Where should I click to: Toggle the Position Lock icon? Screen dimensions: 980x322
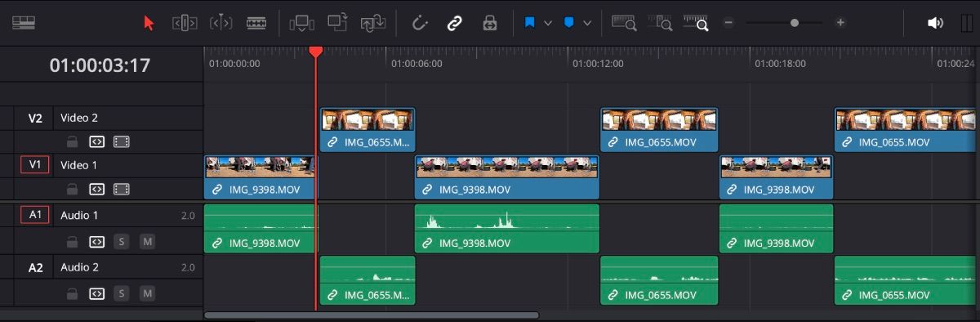coord(489,23)
